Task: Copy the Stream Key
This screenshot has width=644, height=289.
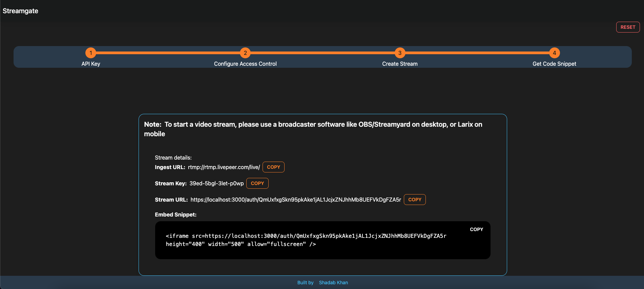Action: point(257,183)
